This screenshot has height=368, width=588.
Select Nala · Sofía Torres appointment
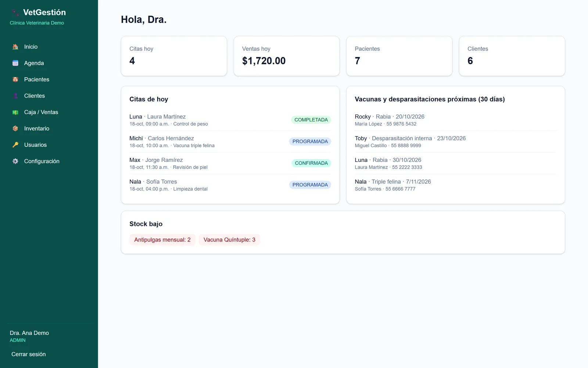(x=230, y=185)
